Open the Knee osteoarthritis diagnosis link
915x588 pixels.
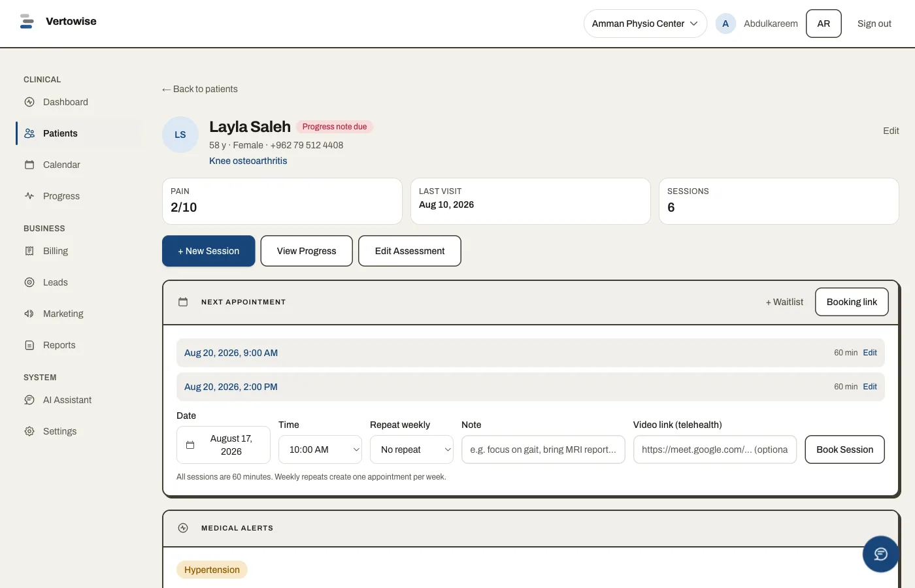tap(248, 161)
